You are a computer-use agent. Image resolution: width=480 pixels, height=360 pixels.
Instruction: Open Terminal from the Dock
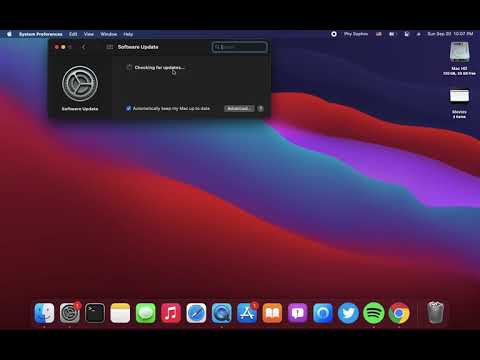(x=95, y=313)
